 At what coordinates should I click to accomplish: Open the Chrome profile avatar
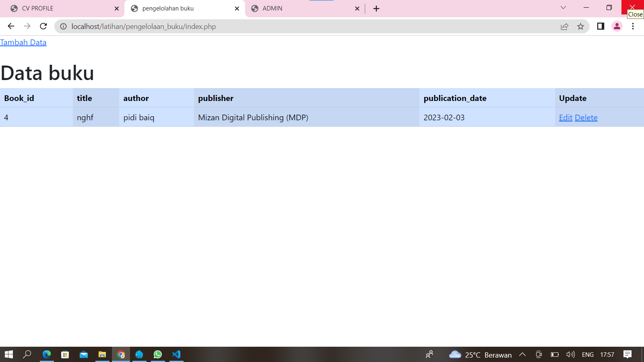click(617, 27)
